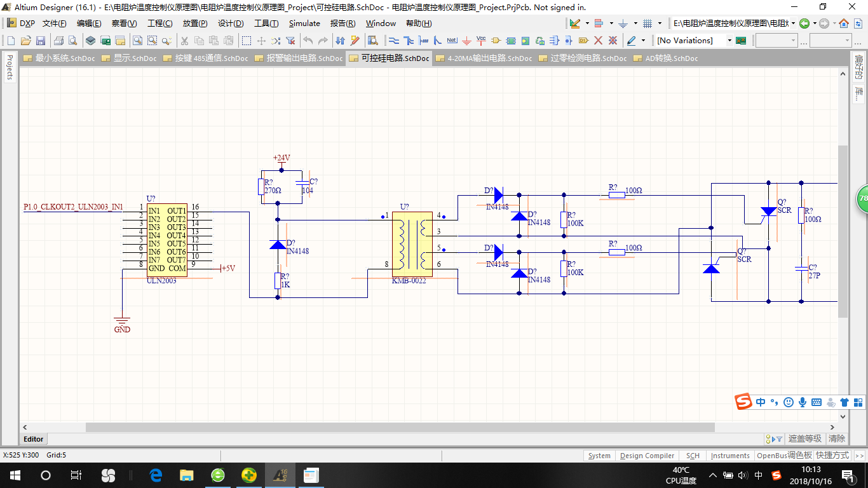Switch to AD转换.SchDoc tab
This screenshot has height=488, width=868.
(x=665, y=58)
